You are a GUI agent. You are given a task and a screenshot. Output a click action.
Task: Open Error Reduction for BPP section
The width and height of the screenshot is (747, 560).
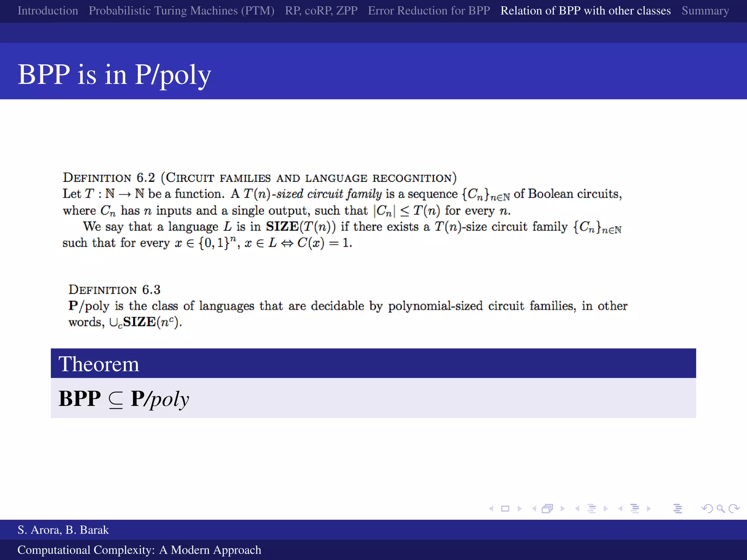click(x=429, y=11)
